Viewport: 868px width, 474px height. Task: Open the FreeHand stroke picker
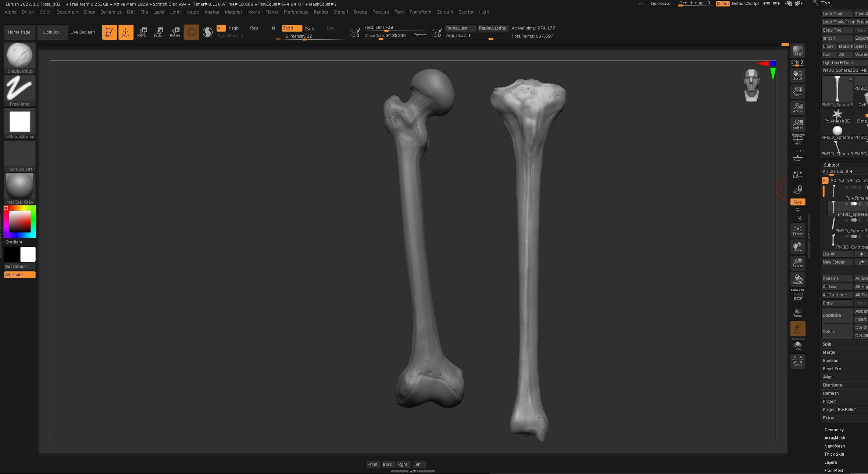click(19, 89)
